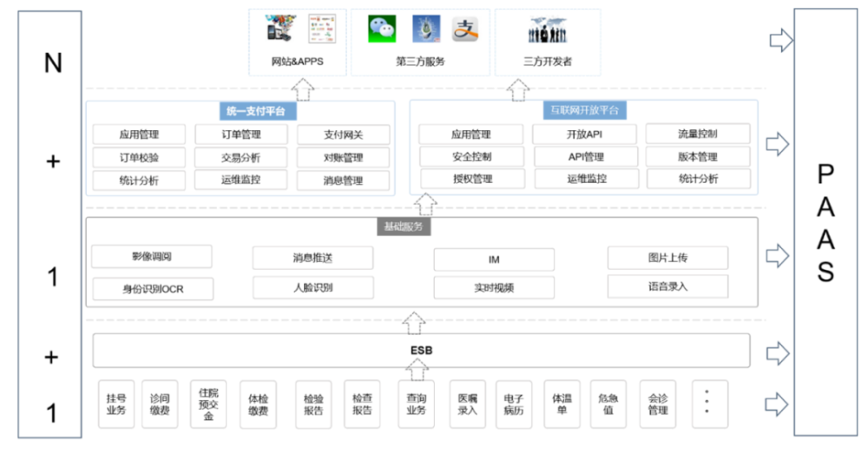Click the 授权管理 box

(x=473, y=179)
